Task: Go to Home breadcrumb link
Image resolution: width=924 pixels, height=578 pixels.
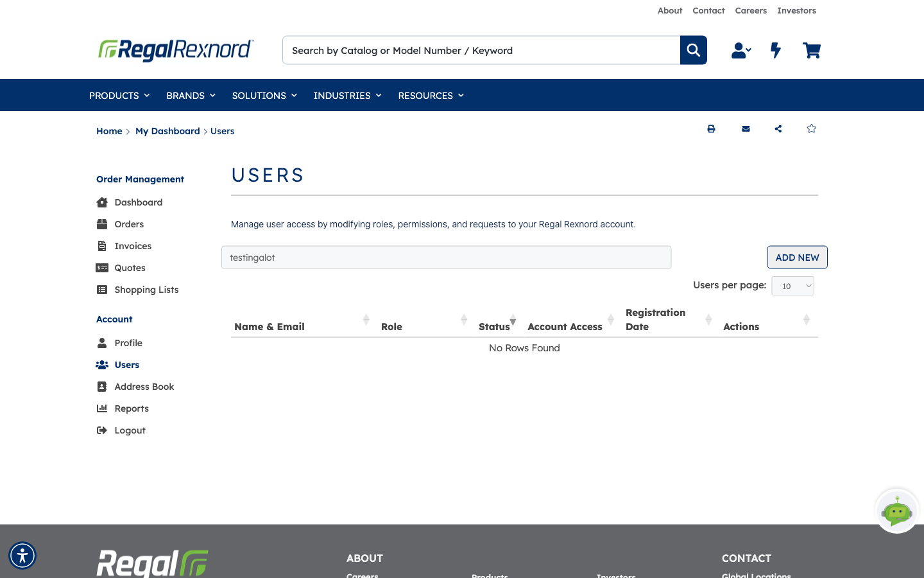Action: click(109, 131)
